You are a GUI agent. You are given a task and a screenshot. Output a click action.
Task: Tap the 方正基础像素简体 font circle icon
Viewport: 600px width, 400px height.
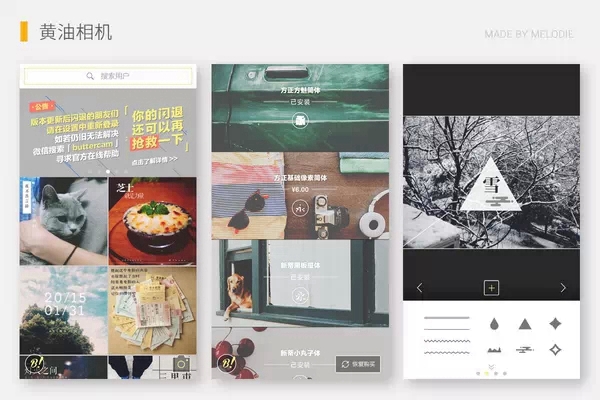tap(300, 208)
